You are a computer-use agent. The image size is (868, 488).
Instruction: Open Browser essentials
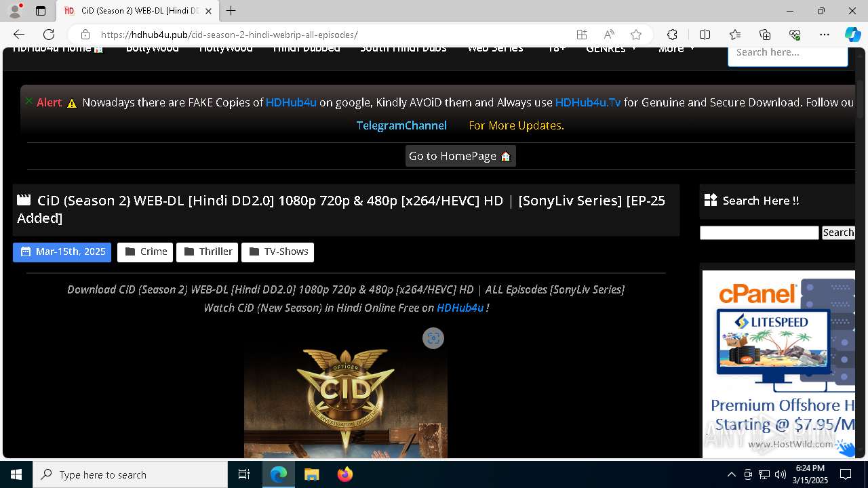tap(795, 35)
